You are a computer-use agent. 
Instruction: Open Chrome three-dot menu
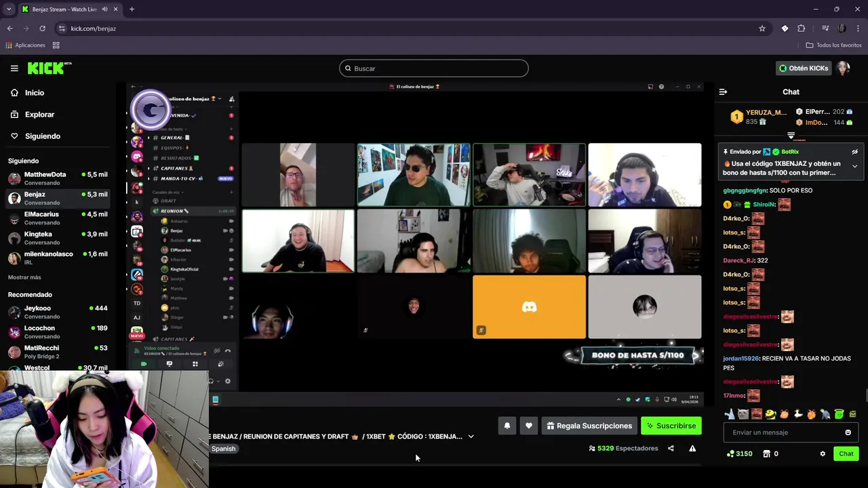point(858,28)
